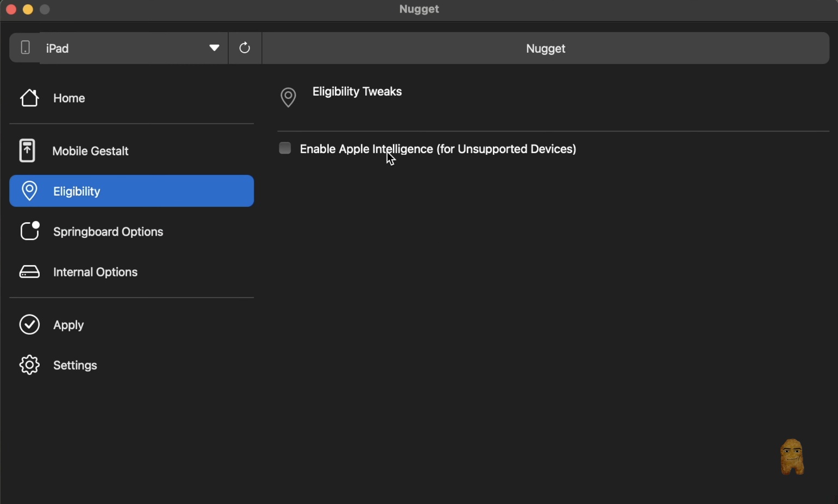
Task: Click the Mobile Gestalt phone icon
Action: (27, 151)
